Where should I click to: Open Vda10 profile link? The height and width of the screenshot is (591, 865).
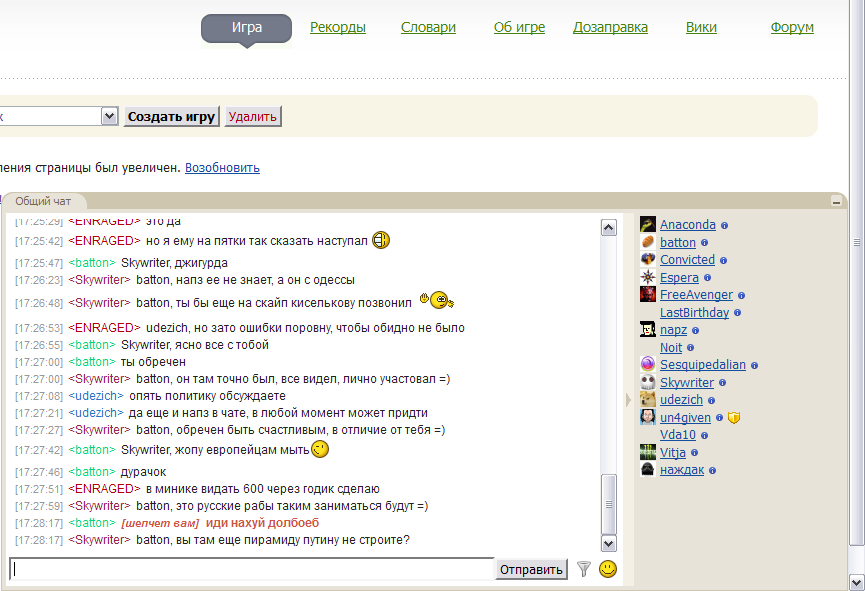pyautogui.click(x=678, y=435)
